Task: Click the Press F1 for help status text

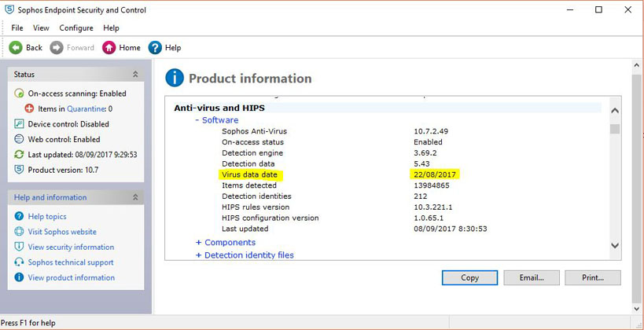Action: click(x=28, y=323)
